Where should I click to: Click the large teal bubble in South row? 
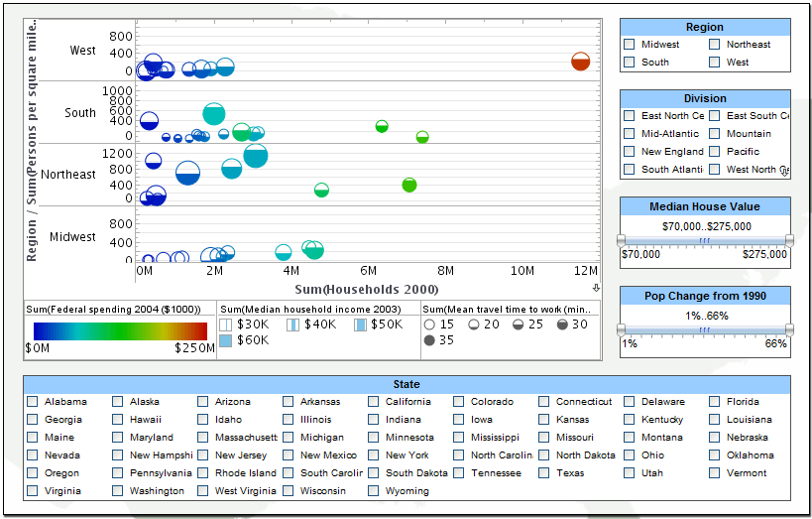(213, 114)
